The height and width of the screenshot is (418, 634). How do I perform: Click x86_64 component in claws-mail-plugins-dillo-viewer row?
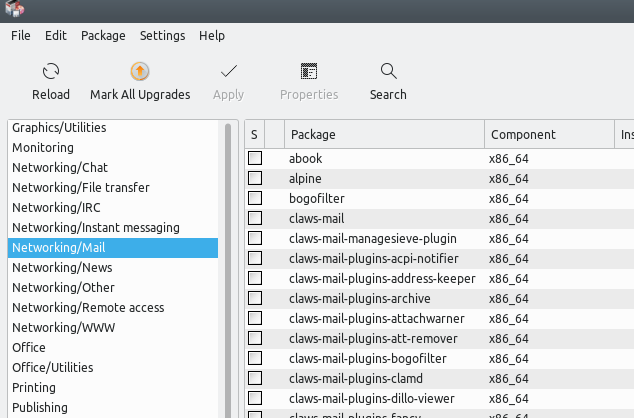click(509, 399)
